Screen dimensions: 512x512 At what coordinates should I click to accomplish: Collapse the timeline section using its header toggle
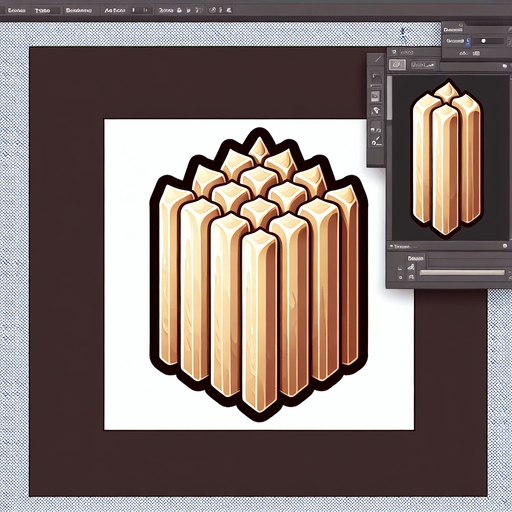click(391, 246)
